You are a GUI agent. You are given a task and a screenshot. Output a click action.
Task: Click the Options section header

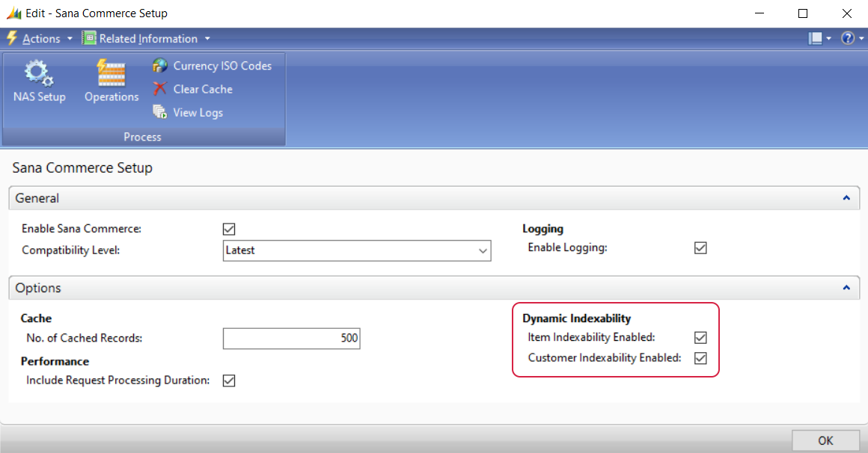point(434,288)
